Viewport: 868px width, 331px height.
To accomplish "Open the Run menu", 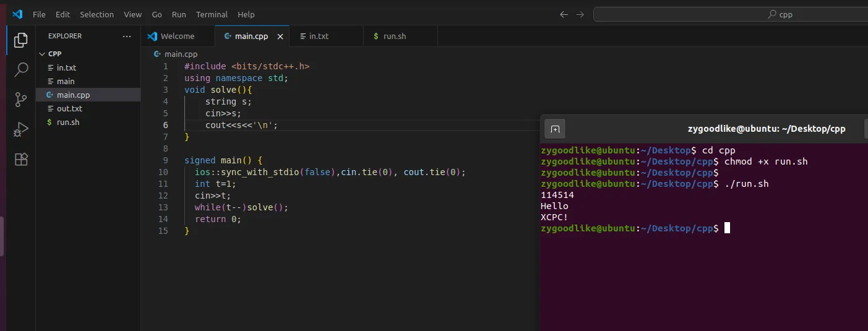I will point(179,14).
